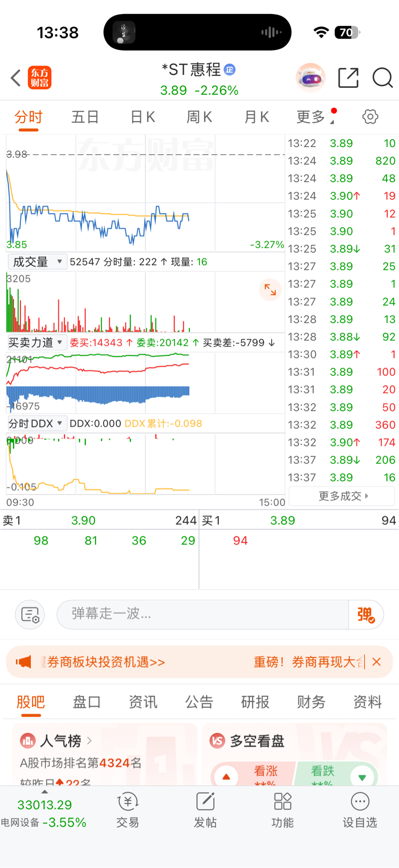Tap the back arrow icon

click(16, 78)
